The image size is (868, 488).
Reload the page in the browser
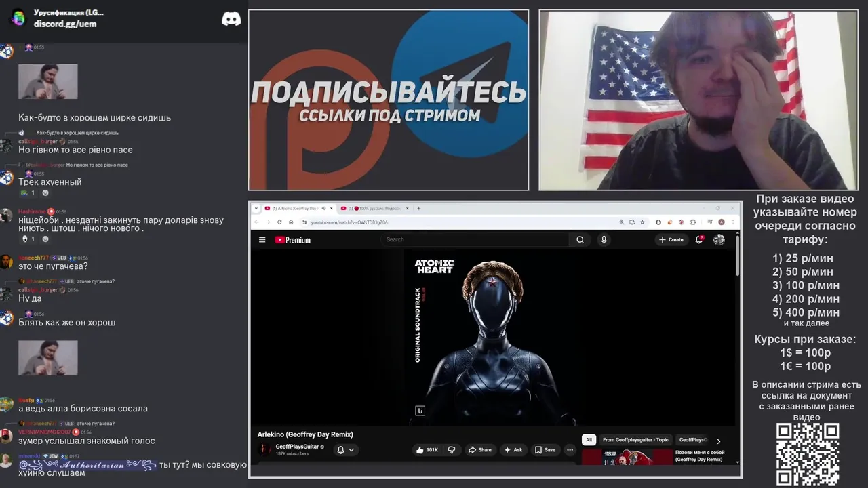point(279,222)
